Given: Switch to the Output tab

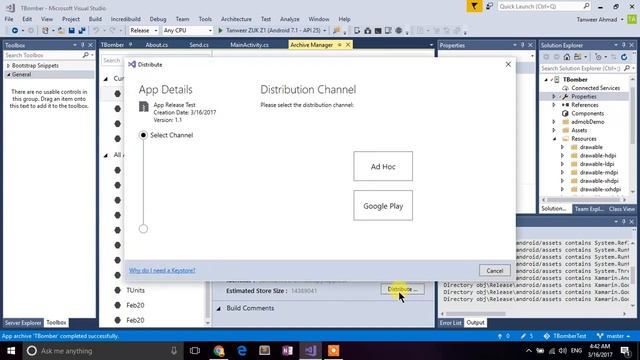Looking at the screenshot, I should tap(476, 323).
